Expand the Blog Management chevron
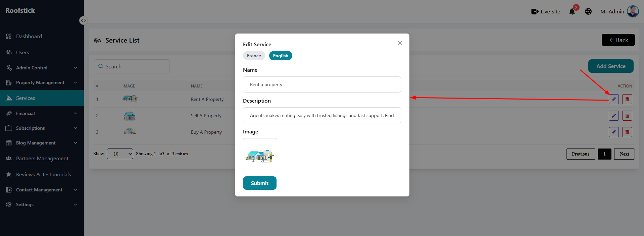Screen dimensions: 644x236 (x=76, y=143)
